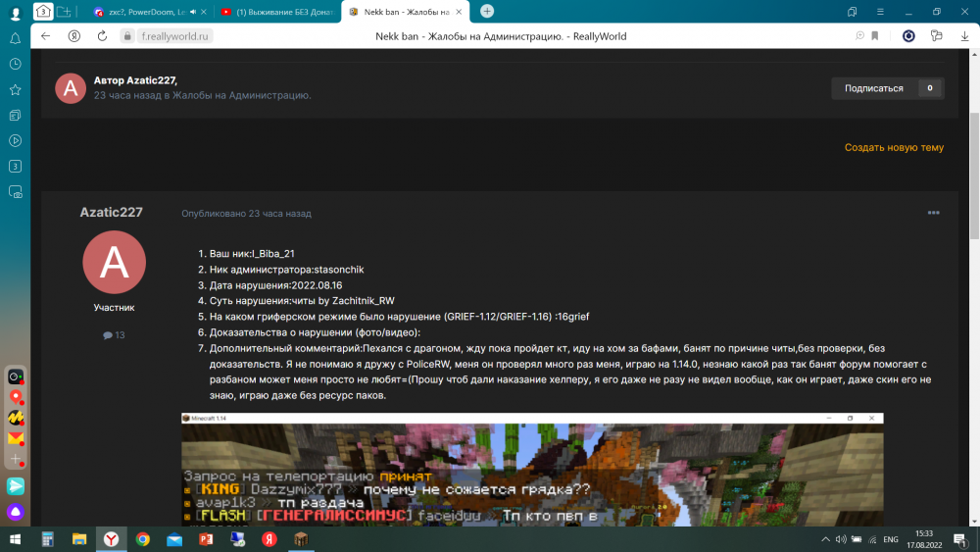Launch Alice assistant purple icon

[x=15, y=512]
